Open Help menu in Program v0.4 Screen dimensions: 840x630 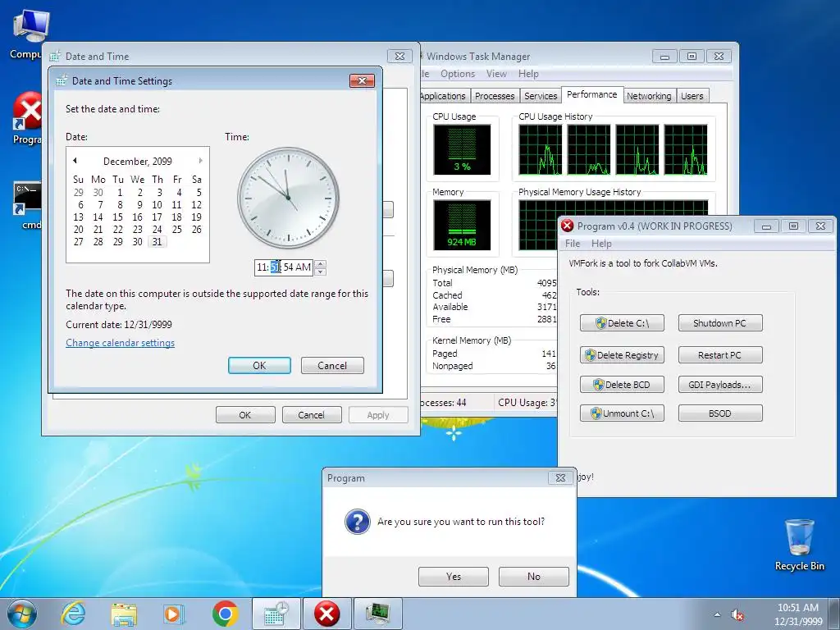coord(601,243)
